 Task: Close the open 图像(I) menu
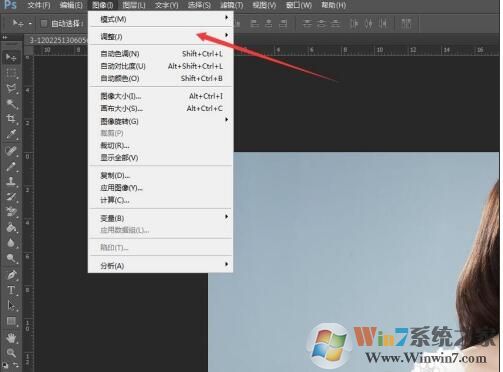(x=103, y=5)
